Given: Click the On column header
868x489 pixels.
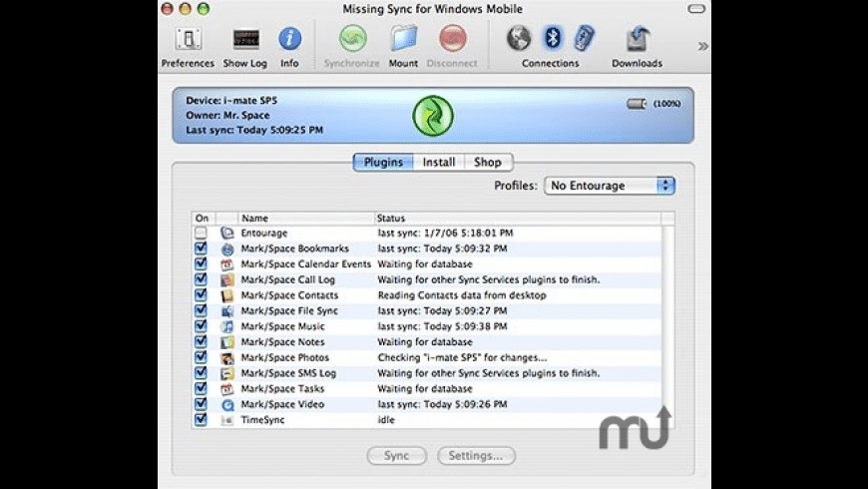Looking at the screenshot, I should point(203,219).
